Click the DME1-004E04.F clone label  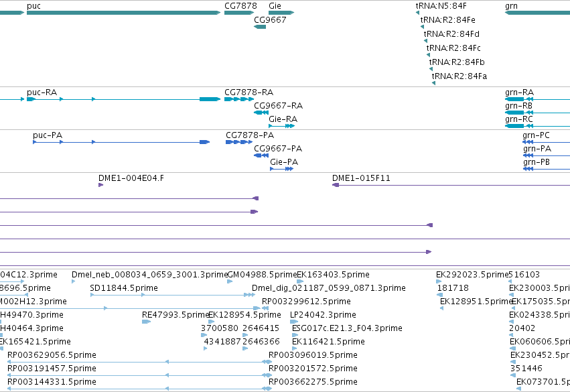pos(131,178)
